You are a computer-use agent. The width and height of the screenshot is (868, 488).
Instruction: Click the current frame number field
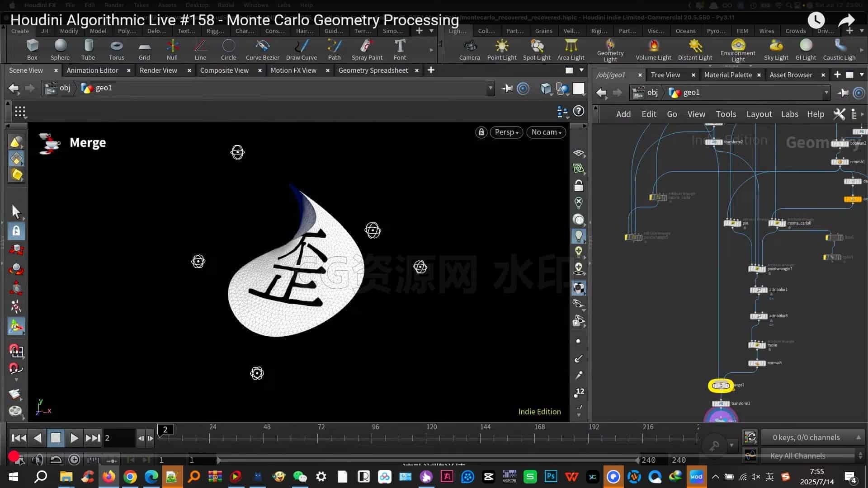(119, 438)
